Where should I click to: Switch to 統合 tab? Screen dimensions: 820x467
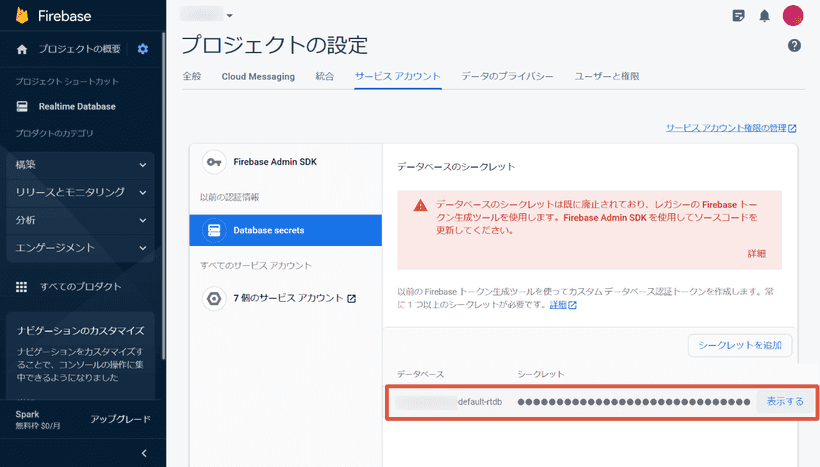pyautogui.click(x=325, y=76)
